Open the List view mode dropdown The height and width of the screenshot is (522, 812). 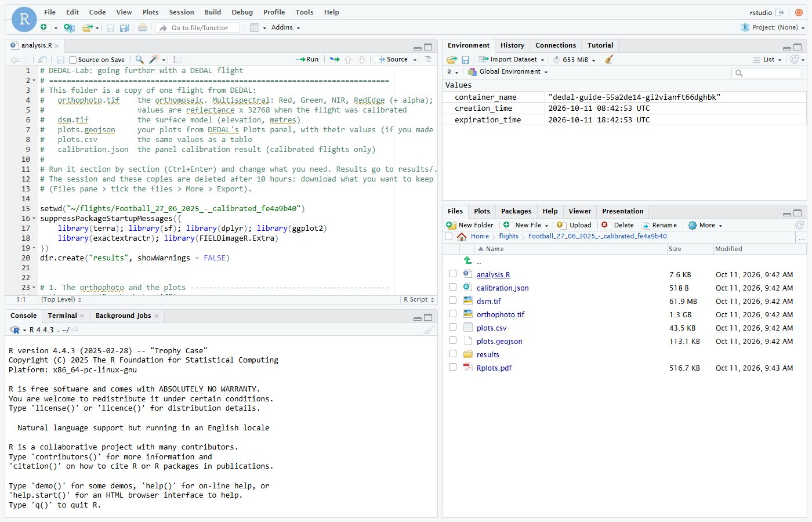coord(768,59)
